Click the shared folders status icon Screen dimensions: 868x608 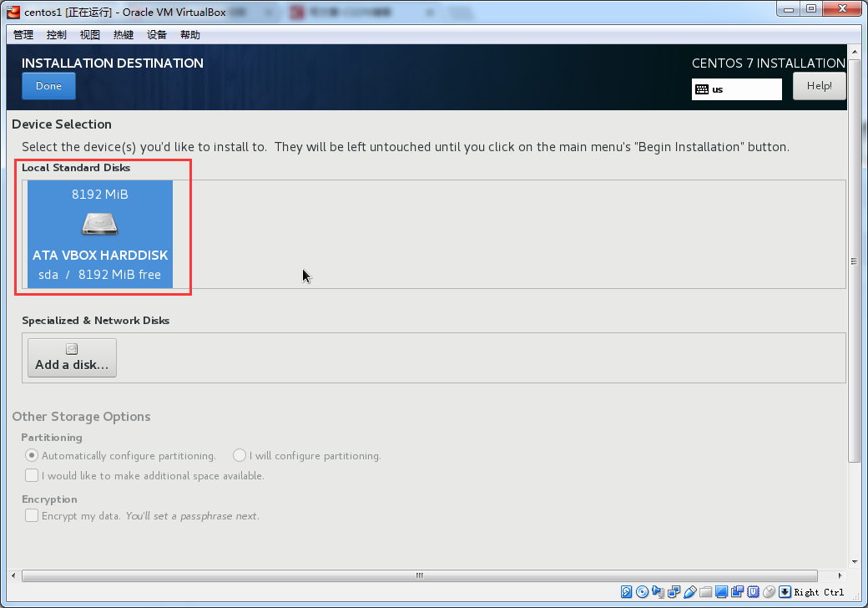706,592
